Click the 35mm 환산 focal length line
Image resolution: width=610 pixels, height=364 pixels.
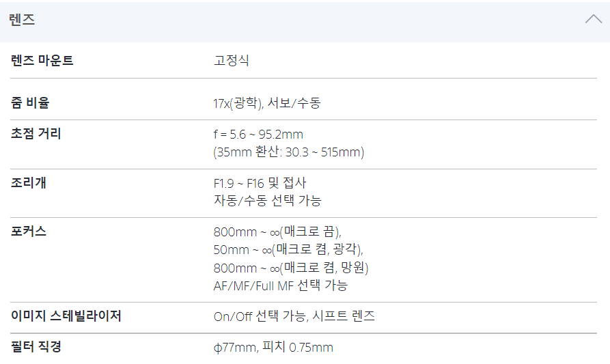289,152
